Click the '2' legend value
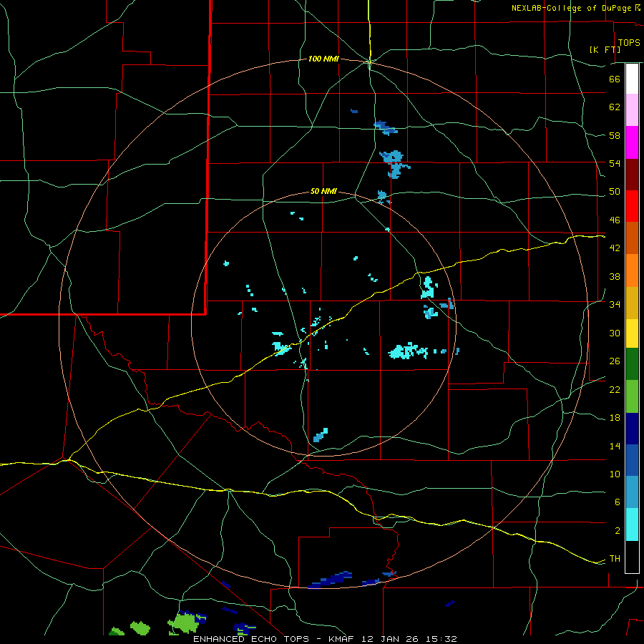 pos(618,531)
